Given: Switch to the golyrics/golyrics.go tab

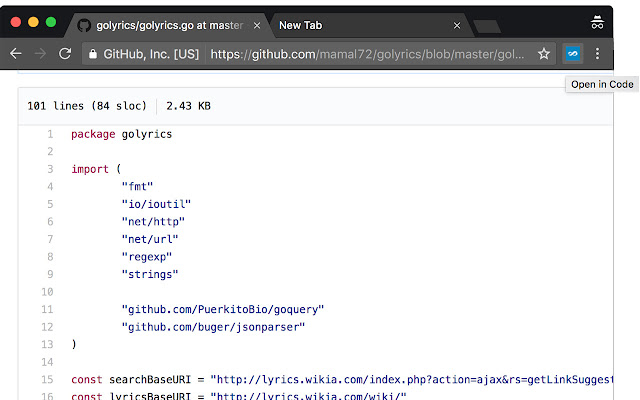Looking at the screenshot, I should (169, 25).
